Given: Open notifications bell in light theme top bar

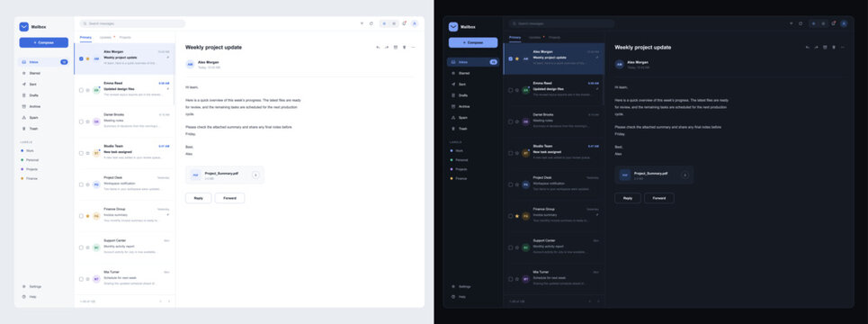Looking at the screenshot, I should 404,23.
